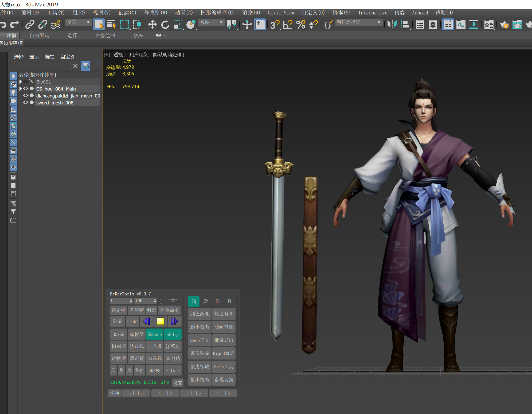Click viewport [+] menu label

point(107,54)
